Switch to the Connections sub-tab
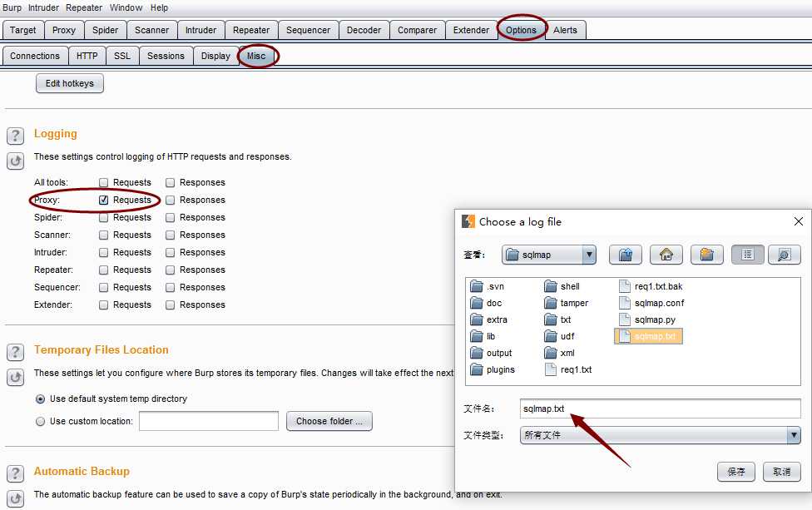812x510 pixels. tap(35, 56)
